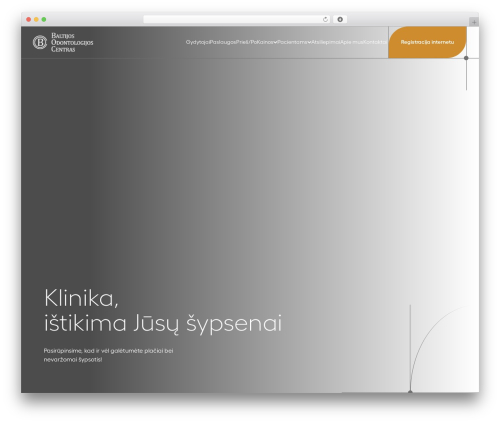
Task: Open the Gydytojai menu item
Action: (x=198, y=42)
